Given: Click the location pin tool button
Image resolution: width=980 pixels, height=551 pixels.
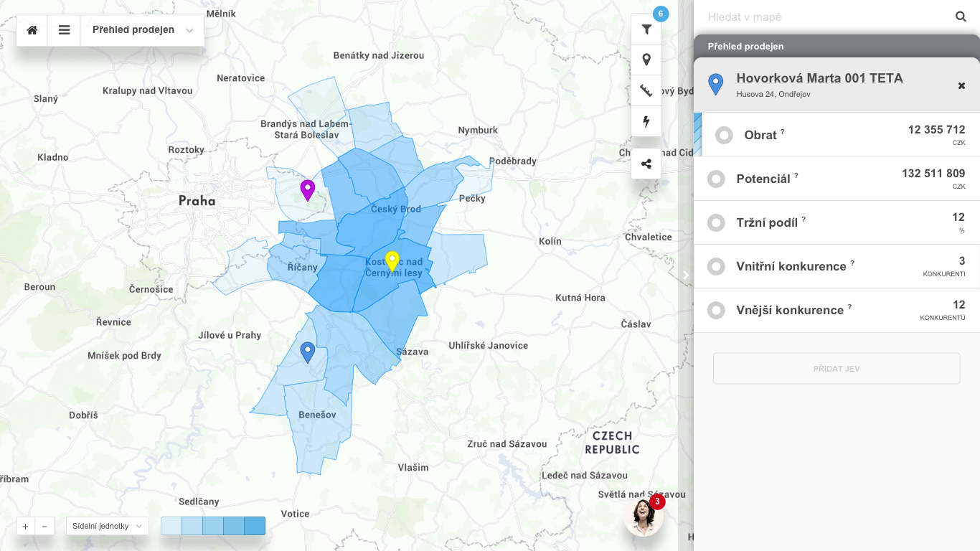Looking at the screenshot, I should coord(646,60).
